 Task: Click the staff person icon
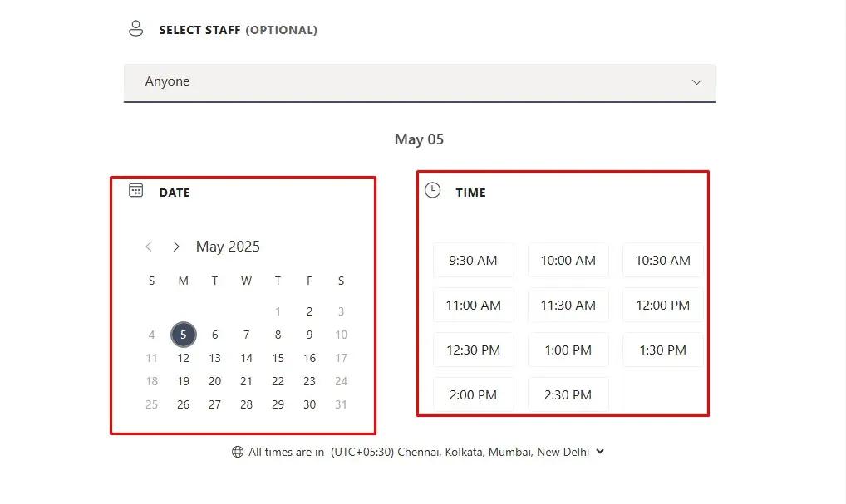(135, 29)
